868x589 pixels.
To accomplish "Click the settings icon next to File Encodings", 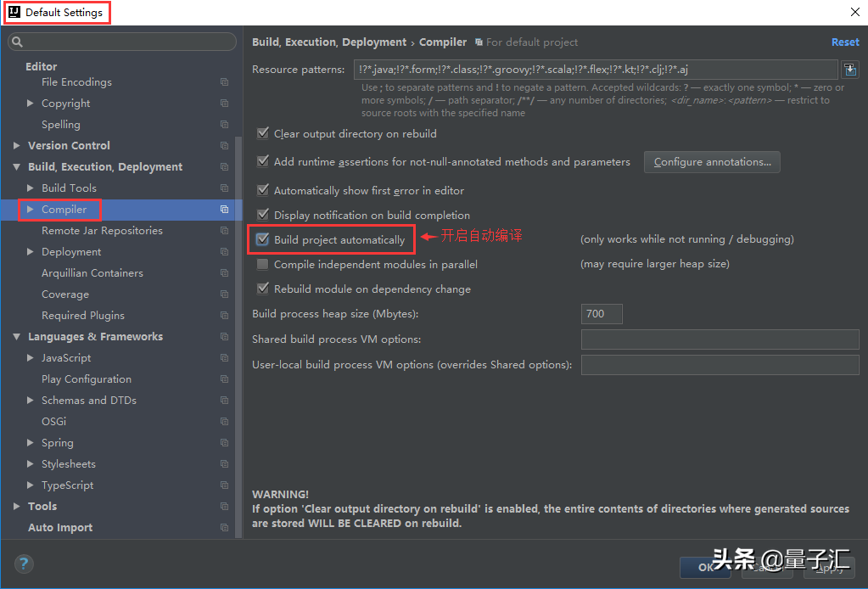I will (x=223, y=81).
